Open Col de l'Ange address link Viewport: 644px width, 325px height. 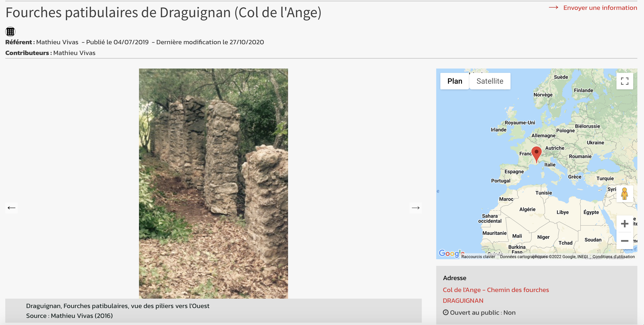tap(496, 290)
